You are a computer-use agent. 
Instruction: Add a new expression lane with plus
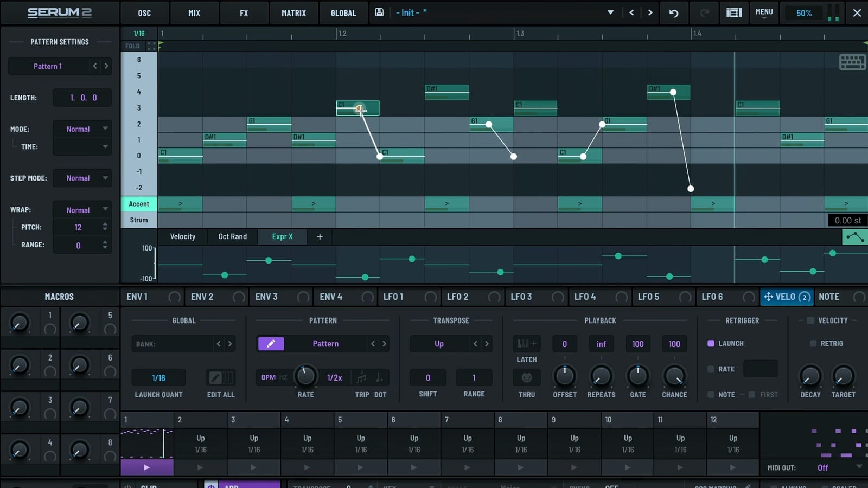pyautogui.click(x=320, y=236)
